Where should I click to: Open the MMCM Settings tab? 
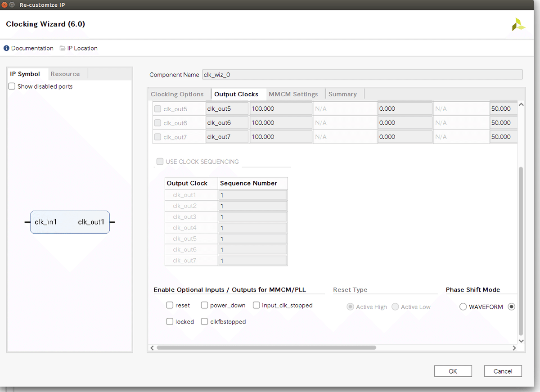coord(293,94)
